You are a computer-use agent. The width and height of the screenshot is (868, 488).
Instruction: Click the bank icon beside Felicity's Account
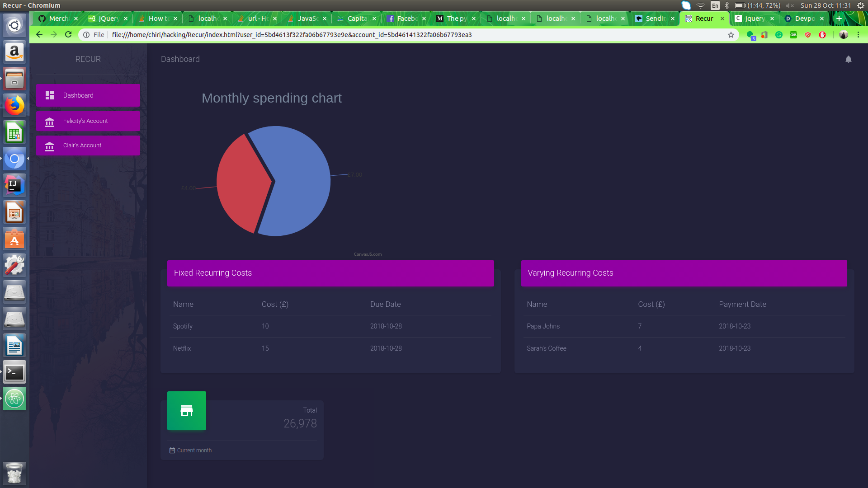click(x=50, y=122)
